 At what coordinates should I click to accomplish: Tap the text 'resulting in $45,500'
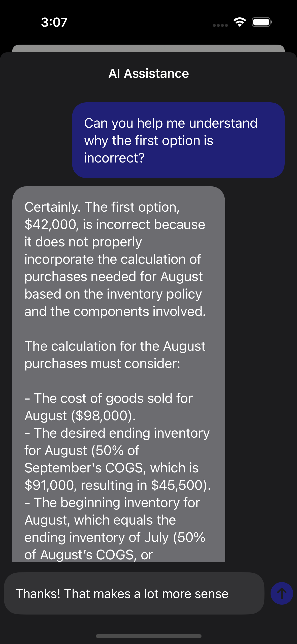point(144,485)
